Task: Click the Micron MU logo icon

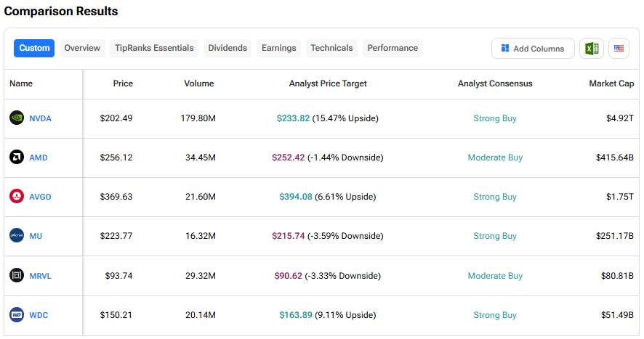Action: point(17,236)
